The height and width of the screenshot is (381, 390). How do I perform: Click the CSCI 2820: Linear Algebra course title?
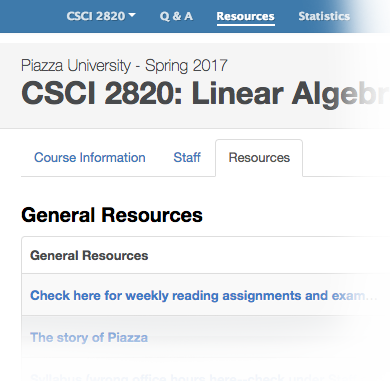coord(205,94)
